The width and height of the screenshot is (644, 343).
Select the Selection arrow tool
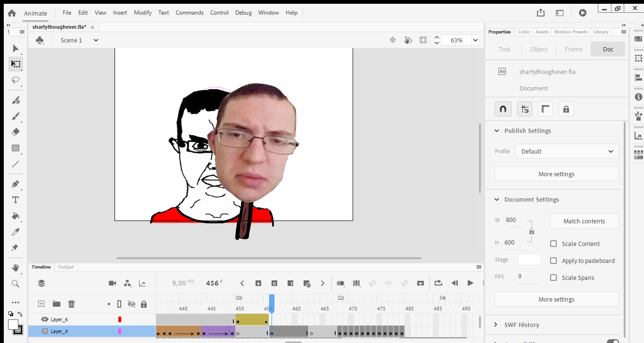16,48
